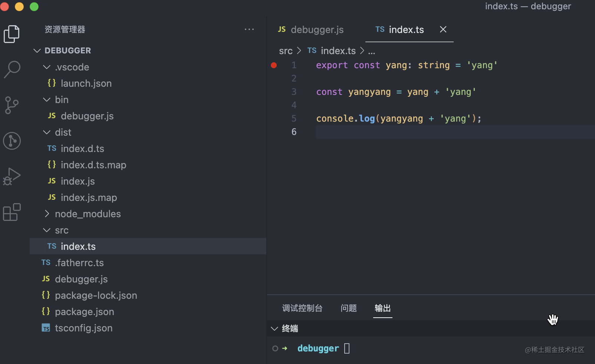Open launch.json in the file tree

point(86,83)
